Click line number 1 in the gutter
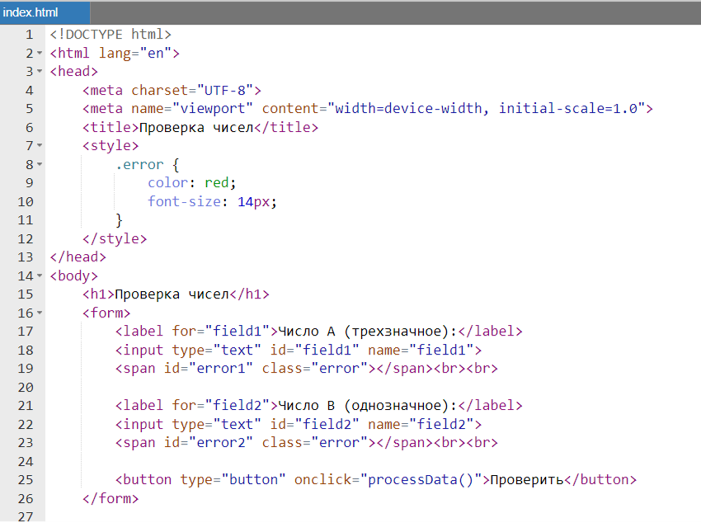 [29, 35]
